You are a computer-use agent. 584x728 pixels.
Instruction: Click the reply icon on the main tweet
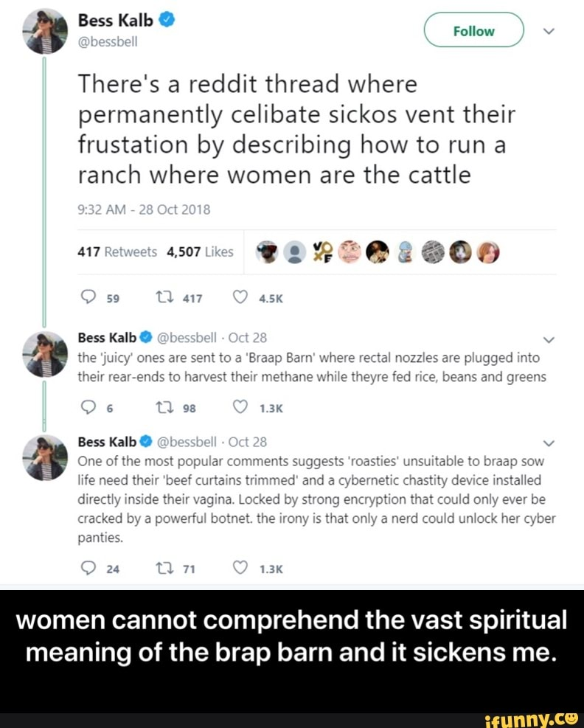coord(88,297)
